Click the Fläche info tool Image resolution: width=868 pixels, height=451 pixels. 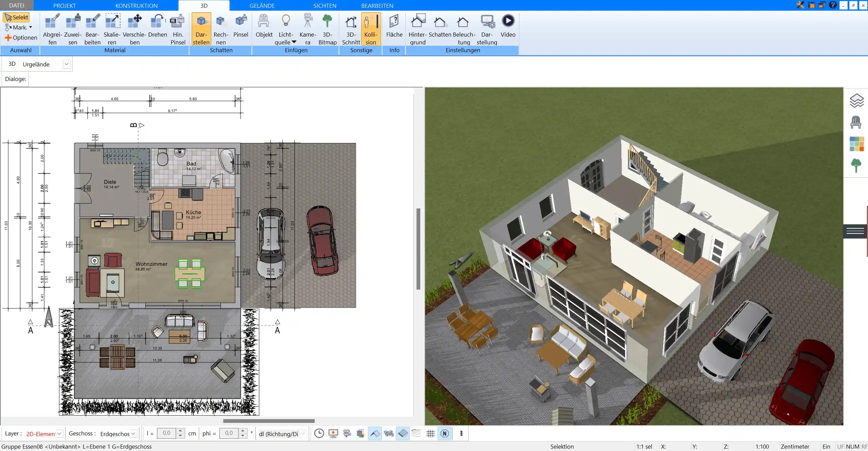tap(394, 26)
